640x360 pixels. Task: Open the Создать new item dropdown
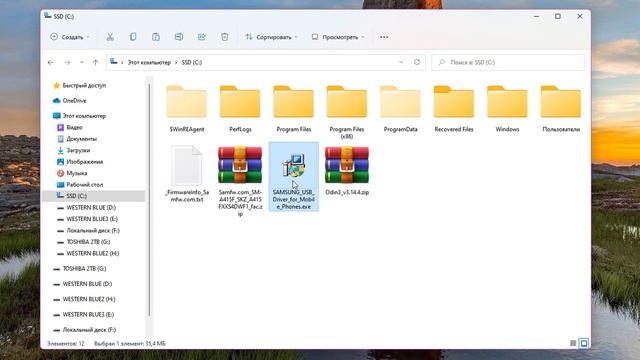click(70, 37)
